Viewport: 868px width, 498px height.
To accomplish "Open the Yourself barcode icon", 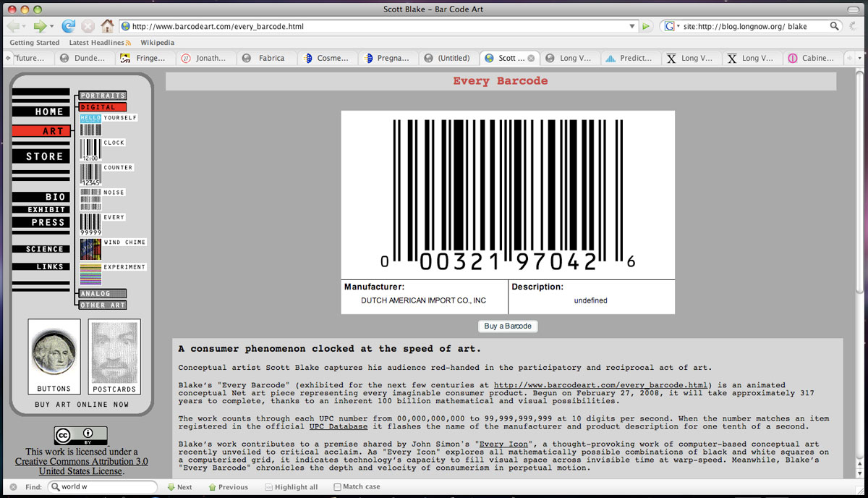I will point(90,124).
